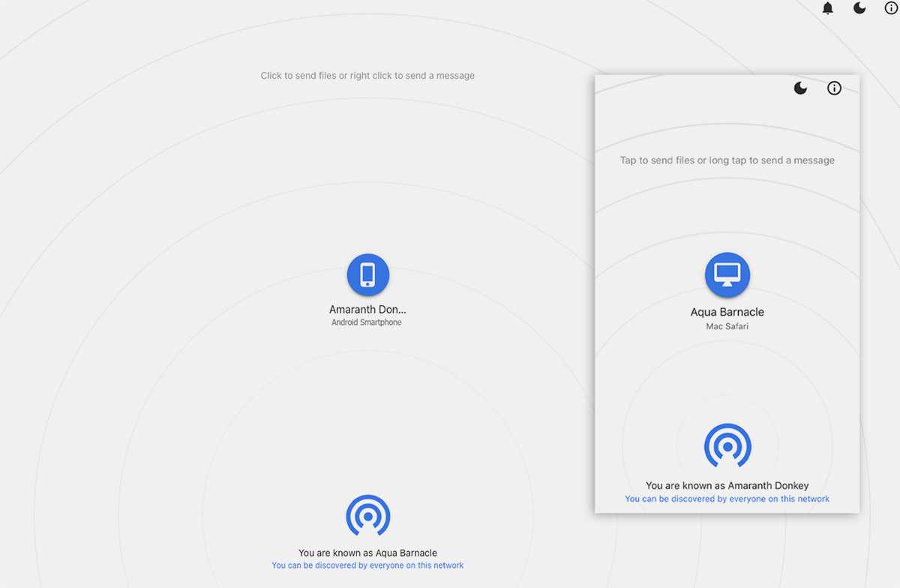Select the truncated "Amaranth Don..." device name

click(x=367, y=310)
